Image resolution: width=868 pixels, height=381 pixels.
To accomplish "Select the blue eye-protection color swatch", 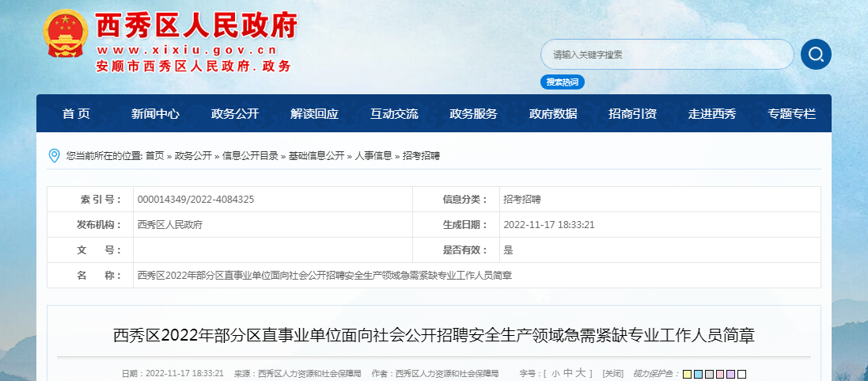I will point(699,374).
